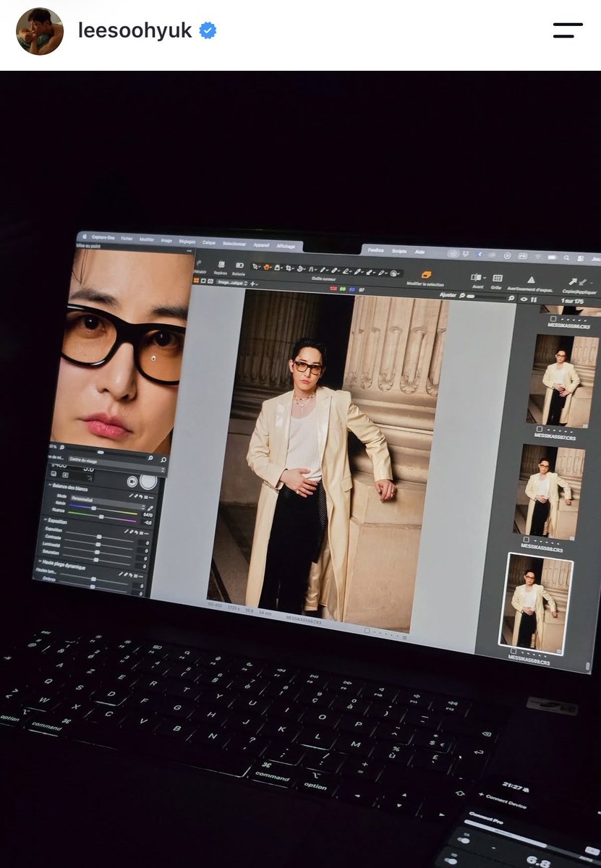The width and height of the screenshot is (601, 868).
Task: Toggle Avertissement d'expos. warning triangle
Action: coord(531,279)
